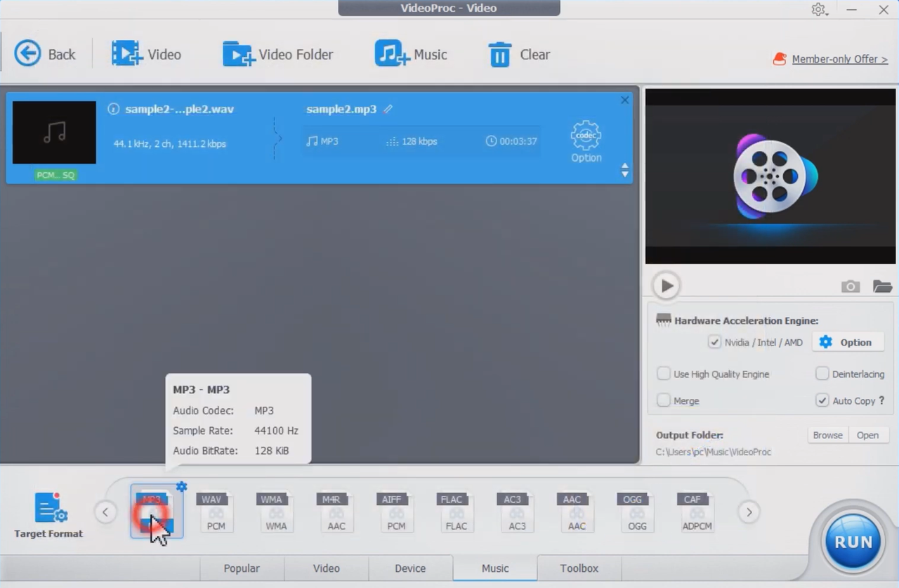Uncheck Auto Copy
The height and width of the screenshot is (588, 899).
(x=822, y=400)
